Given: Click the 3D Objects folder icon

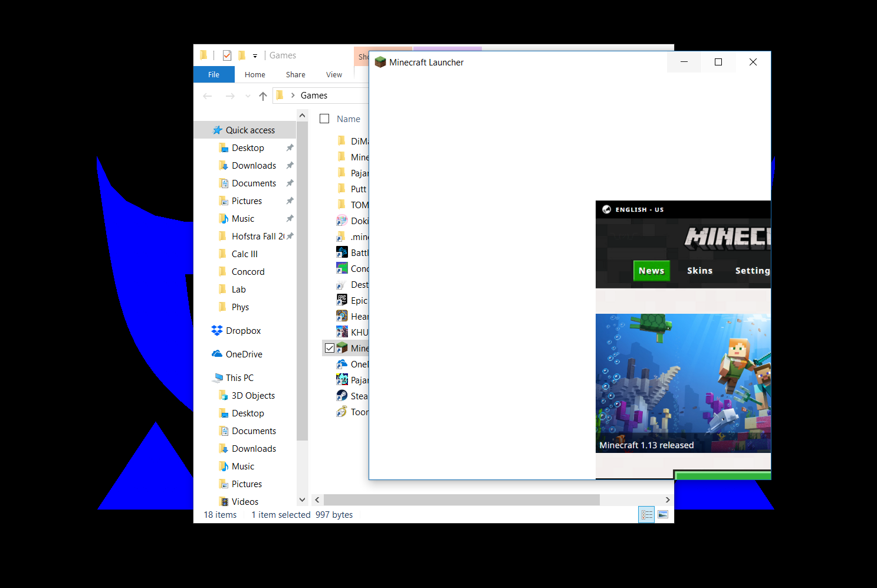Looking at the screenshot, I should [224, 395].
